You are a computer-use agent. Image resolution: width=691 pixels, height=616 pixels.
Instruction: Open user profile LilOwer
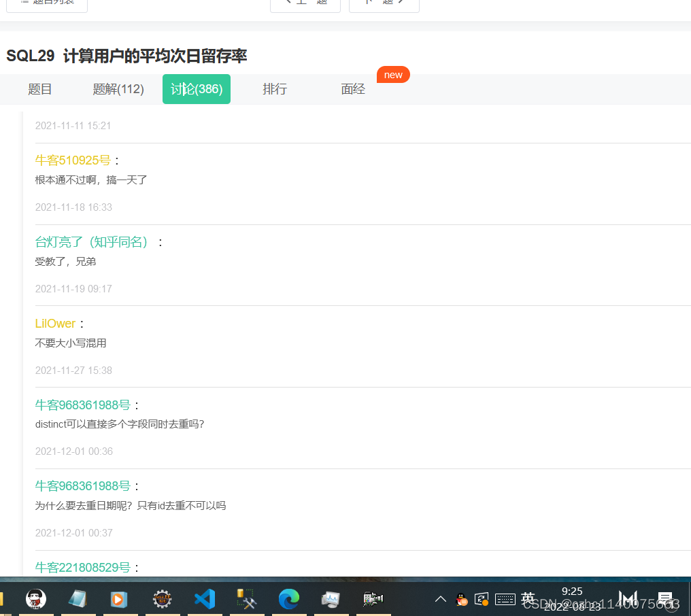[x=55, y=324]
